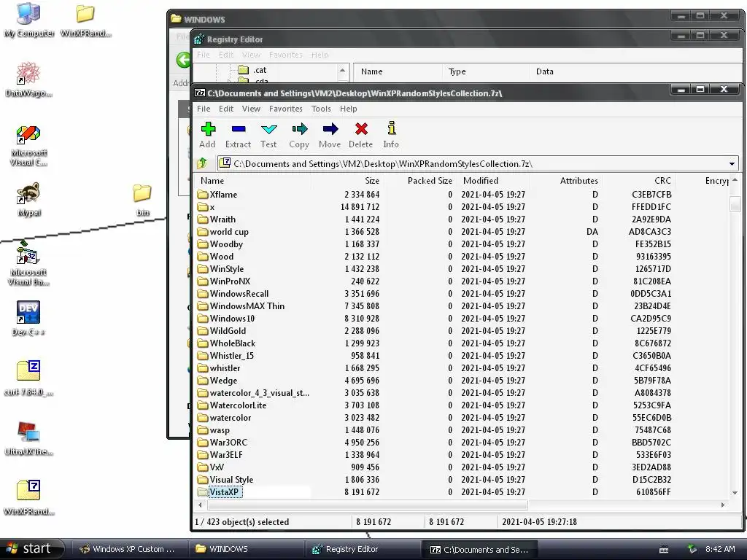Click Type column header in Registry Editor
The image size is (747, 560).
(x=486, y=71)
